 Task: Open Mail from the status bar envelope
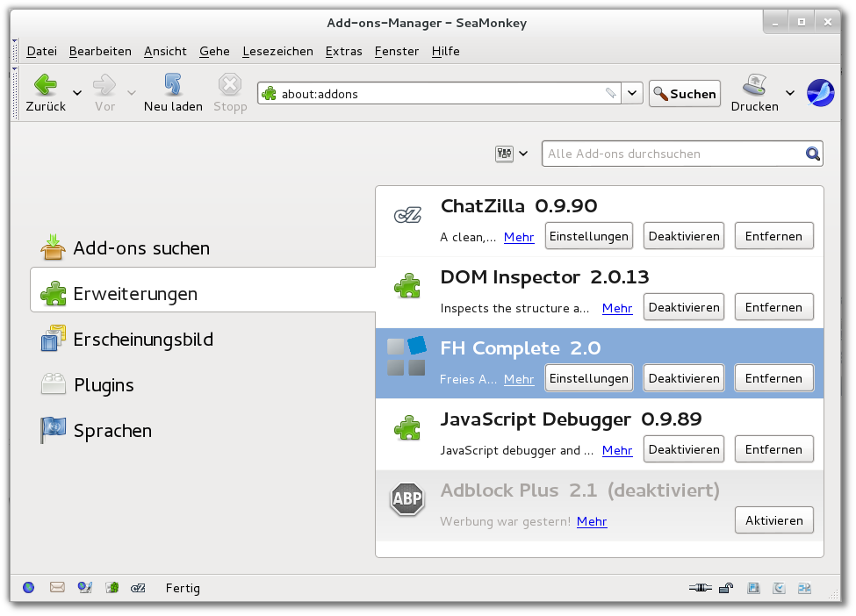57,588
